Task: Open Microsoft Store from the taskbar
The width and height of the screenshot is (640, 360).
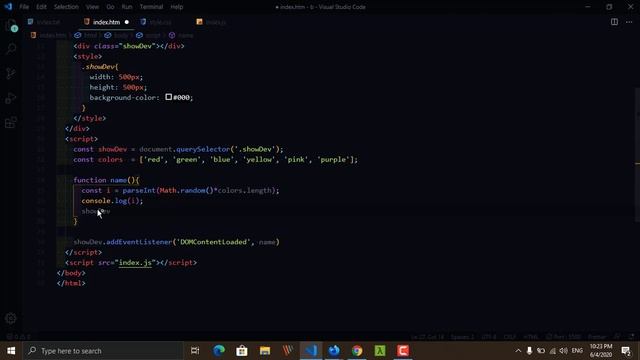Action: pos(242,351)
